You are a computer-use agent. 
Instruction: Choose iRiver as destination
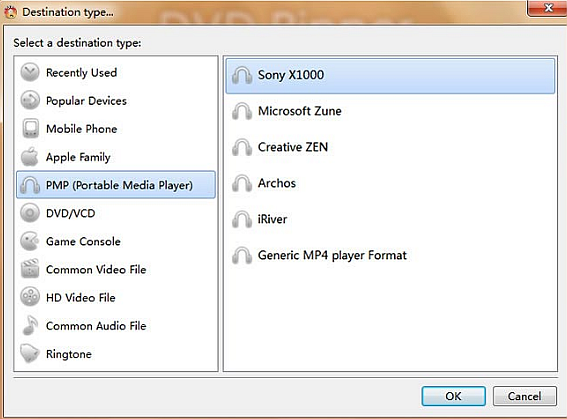390,219
